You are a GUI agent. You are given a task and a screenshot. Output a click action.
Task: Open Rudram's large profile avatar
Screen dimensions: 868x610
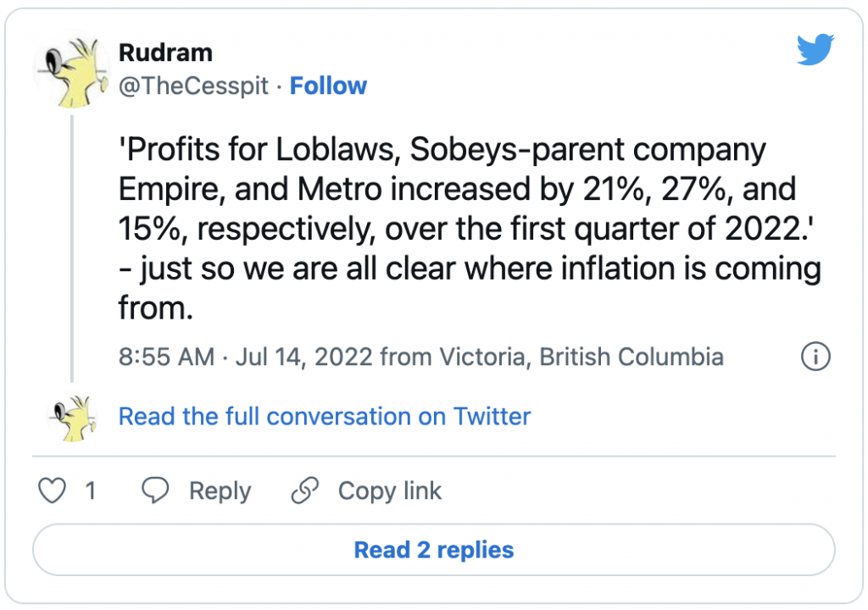[x=71, y=72]
